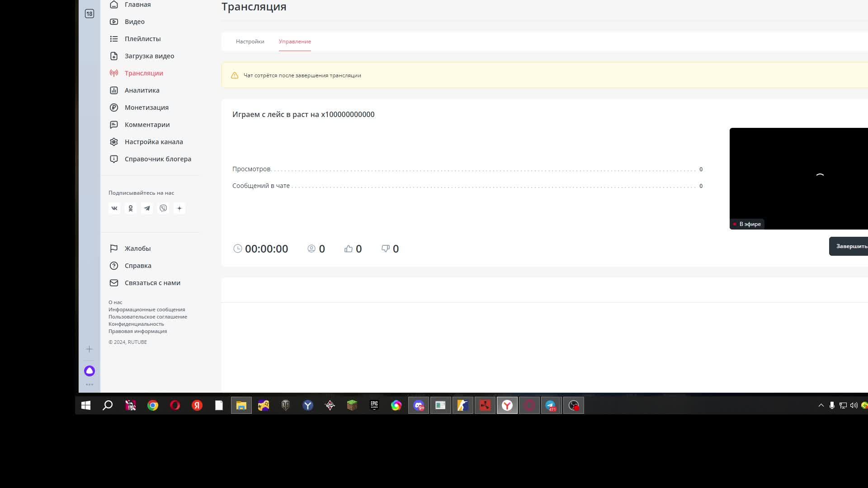Image resolution: width=868 pixels, height=488 pixels.
Task: Open the Управление tab
Action: pos(295,41)
